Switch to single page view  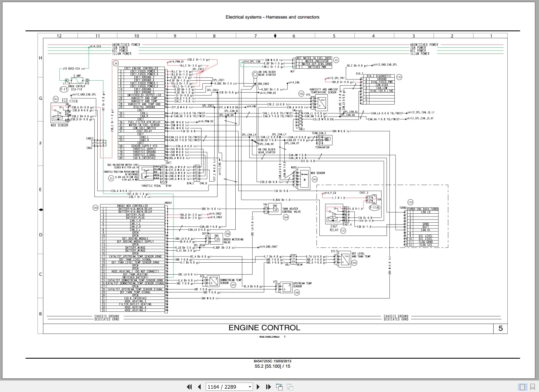pyautogui.click(x=523, y=387)
